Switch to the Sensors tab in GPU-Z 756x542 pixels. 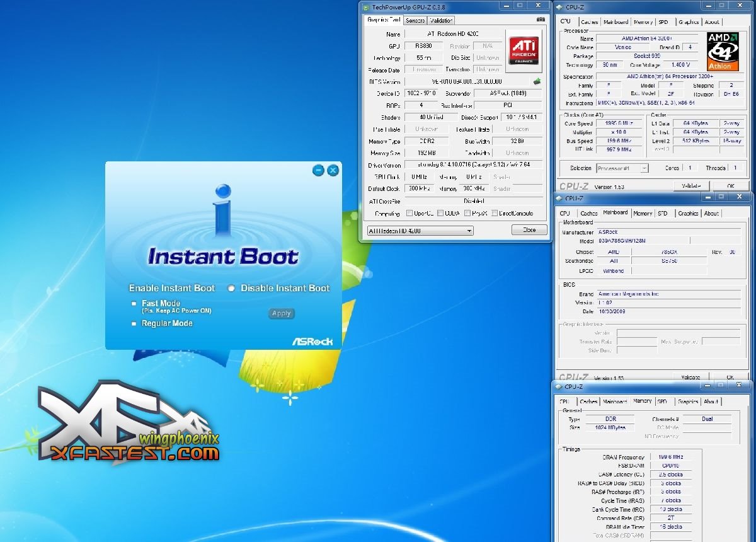click(x=415, y=20)
